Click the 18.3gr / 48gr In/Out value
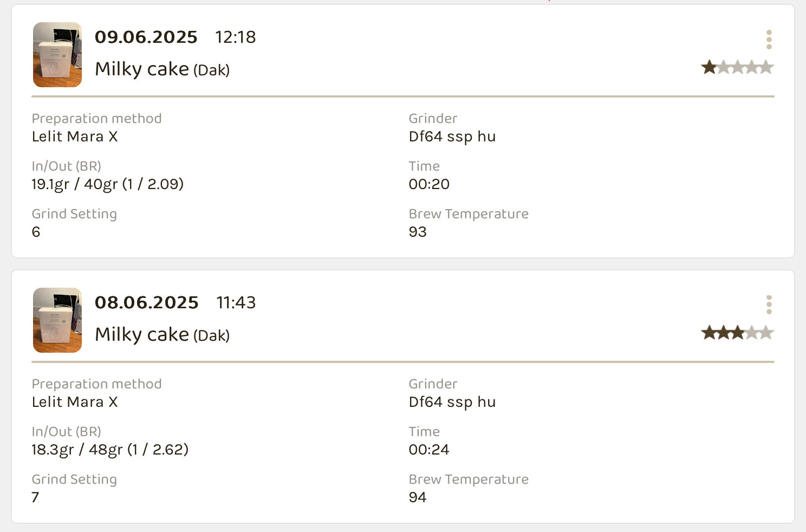This screenshot has height=532, width=806. pyautogui.click(x=110, y=450)
